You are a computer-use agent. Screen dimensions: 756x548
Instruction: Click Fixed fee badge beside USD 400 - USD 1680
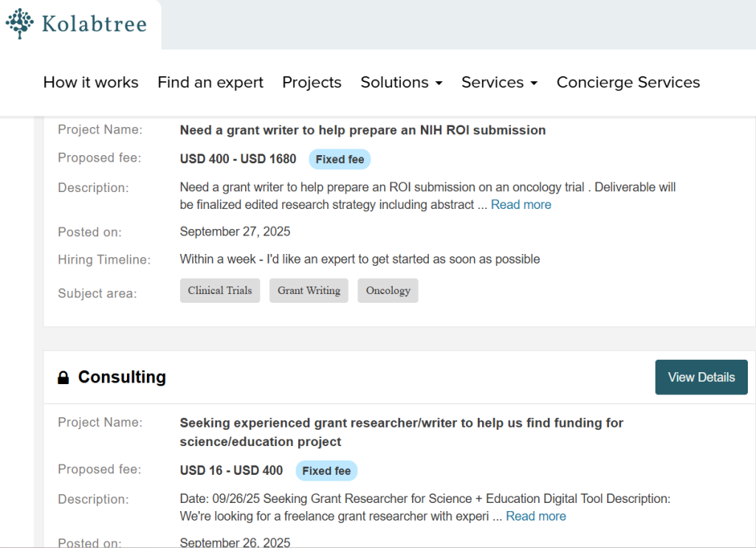339,159
